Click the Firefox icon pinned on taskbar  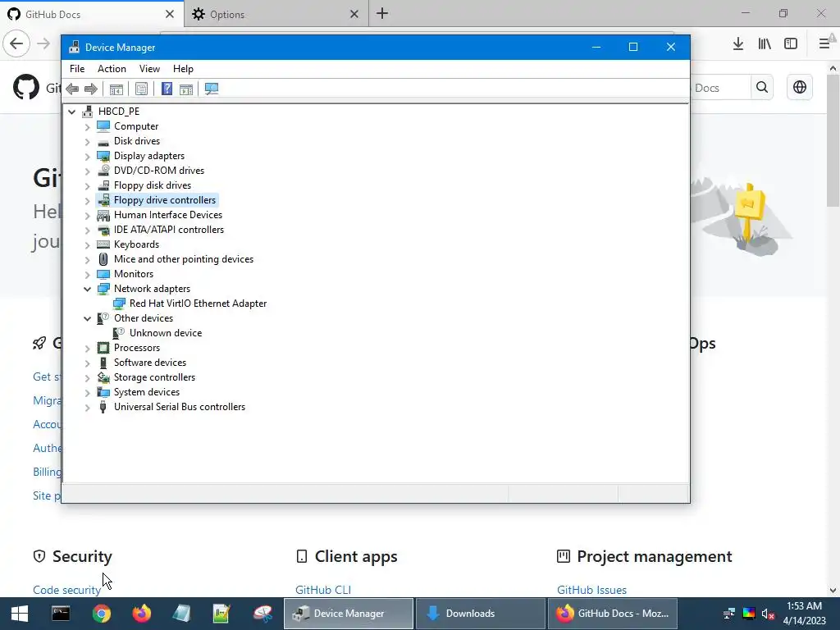tap(142, 614)
